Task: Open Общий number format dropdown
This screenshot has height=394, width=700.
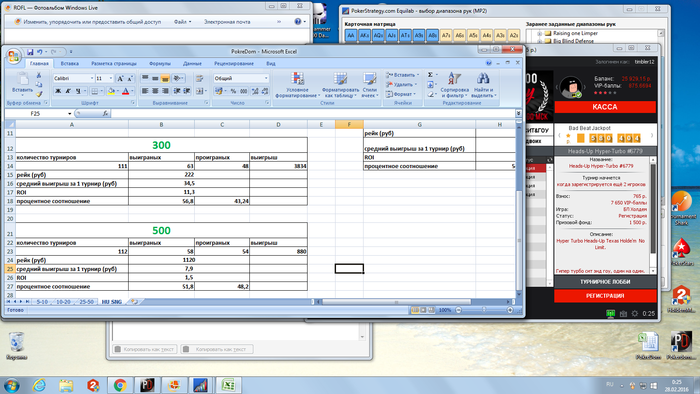Action: [x=266, y=78]
